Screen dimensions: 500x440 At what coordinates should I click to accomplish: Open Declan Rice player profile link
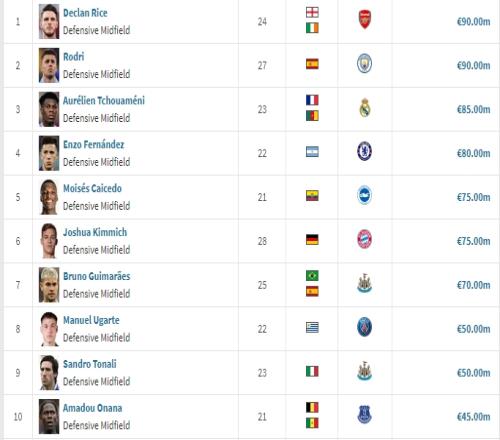point(85,13)
